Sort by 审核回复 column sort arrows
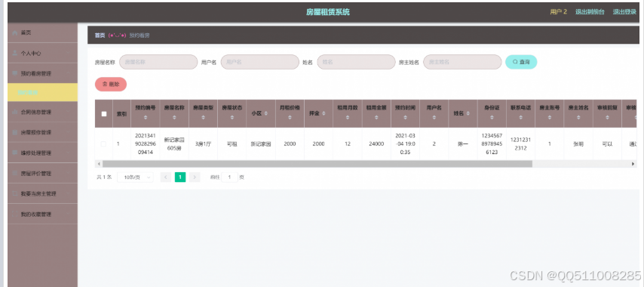Image resolution: width=644 pixels, height=287 pixels. point(608,118)
